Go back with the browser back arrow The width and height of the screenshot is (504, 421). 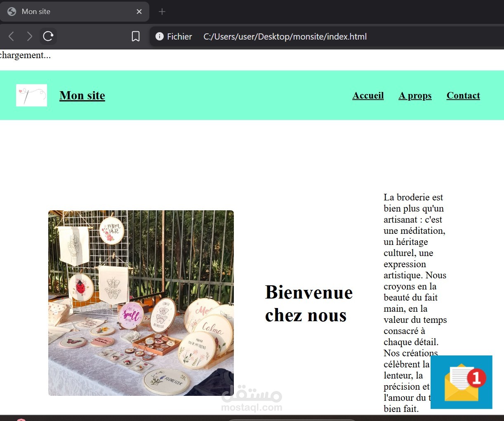(x=12, y=36)
